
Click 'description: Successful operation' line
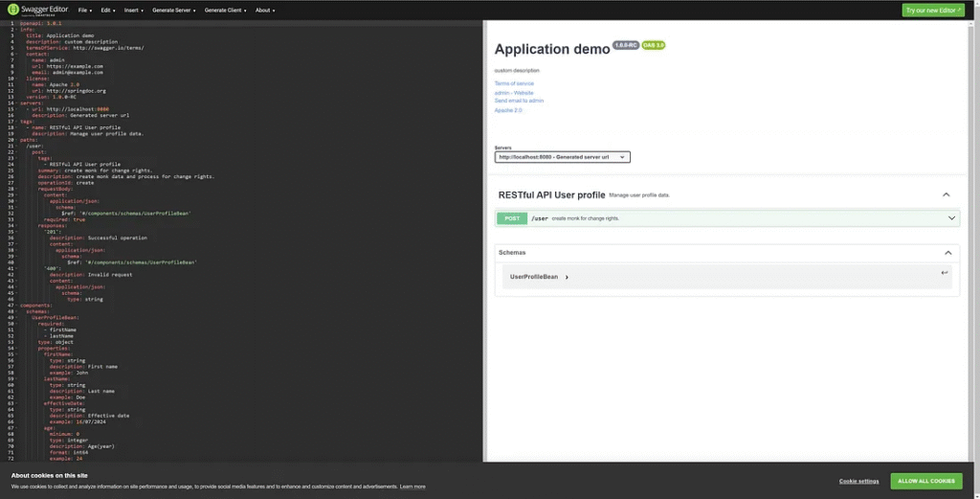click(x=99, y=238)
